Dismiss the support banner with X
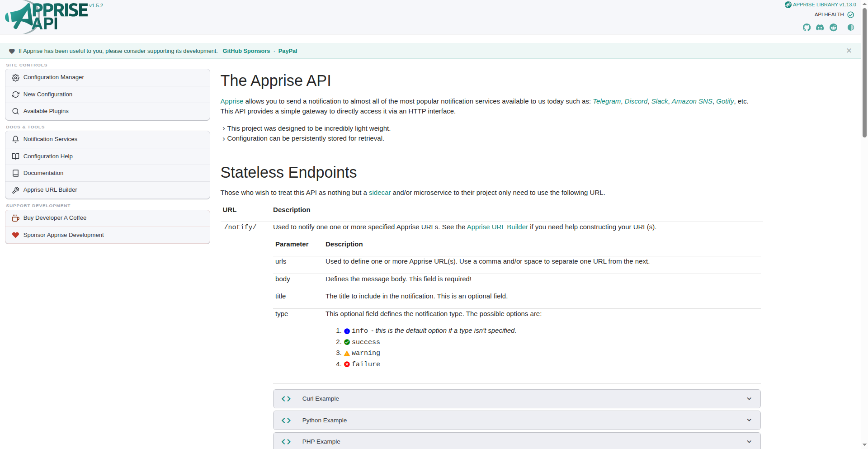 [x=849, y=51]
